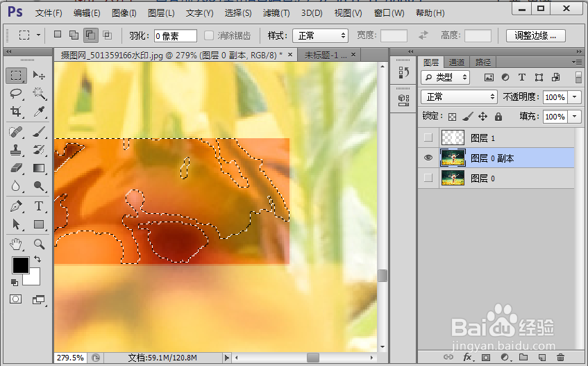Filter layers by adjustment layer icon

pyautogui.click(x=505, y=77)
